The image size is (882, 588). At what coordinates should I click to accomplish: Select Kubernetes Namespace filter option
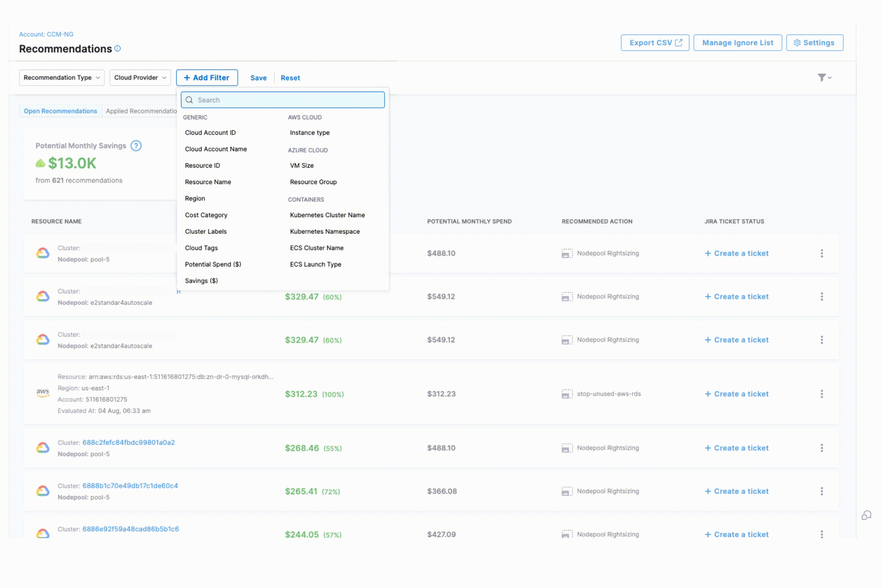[324, 231]
